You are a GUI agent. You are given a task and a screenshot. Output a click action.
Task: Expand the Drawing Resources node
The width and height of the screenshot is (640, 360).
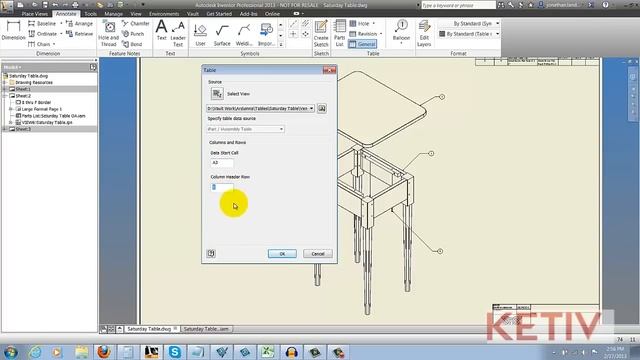(x=5, y=82)
